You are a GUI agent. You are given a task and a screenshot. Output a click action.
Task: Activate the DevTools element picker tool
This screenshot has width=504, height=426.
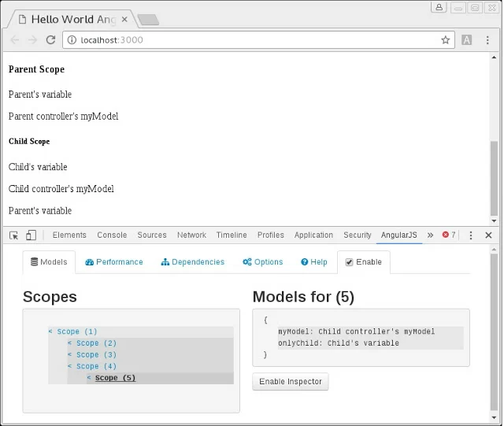pyautogui.click(x=14, y=235)
